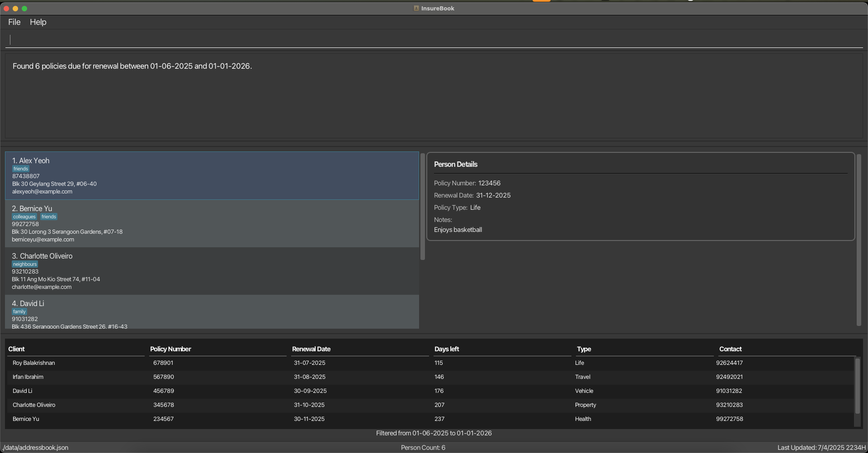Click the friends tag on Bernice Yu

tap(49, 217)
